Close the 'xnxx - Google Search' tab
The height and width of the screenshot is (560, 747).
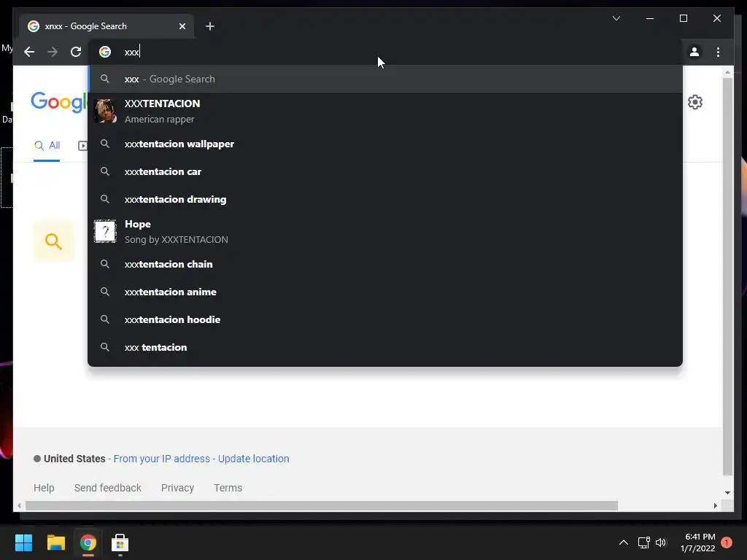[x=182, y=26]
